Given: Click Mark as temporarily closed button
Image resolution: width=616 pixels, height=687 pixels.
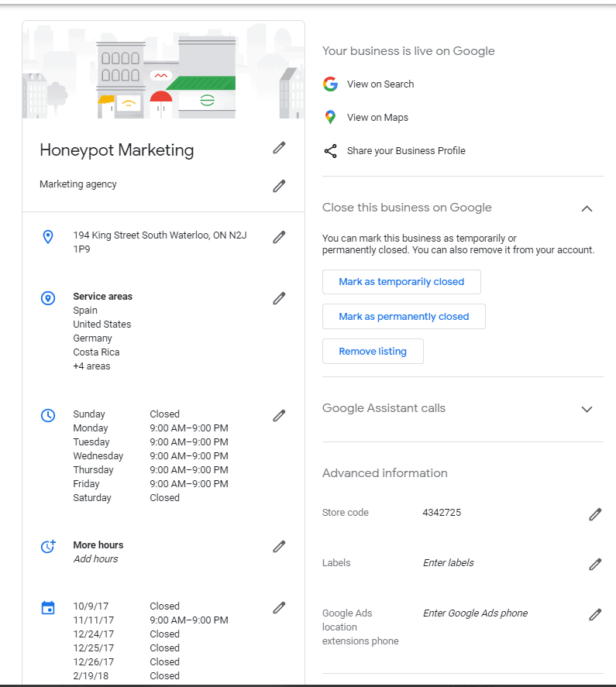Looking at the screenshot, I should coord(401,282).
